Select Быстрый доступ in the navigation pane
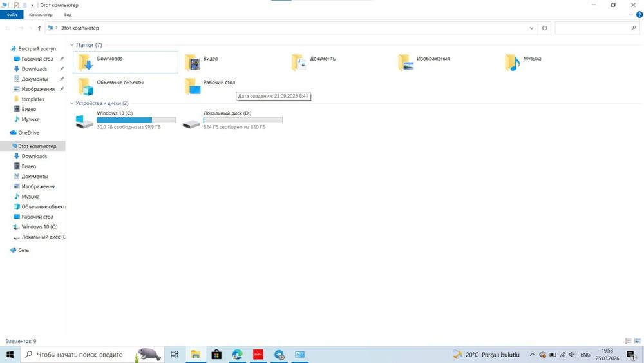Screen dimensions: 644x363 tap(37, 48)
